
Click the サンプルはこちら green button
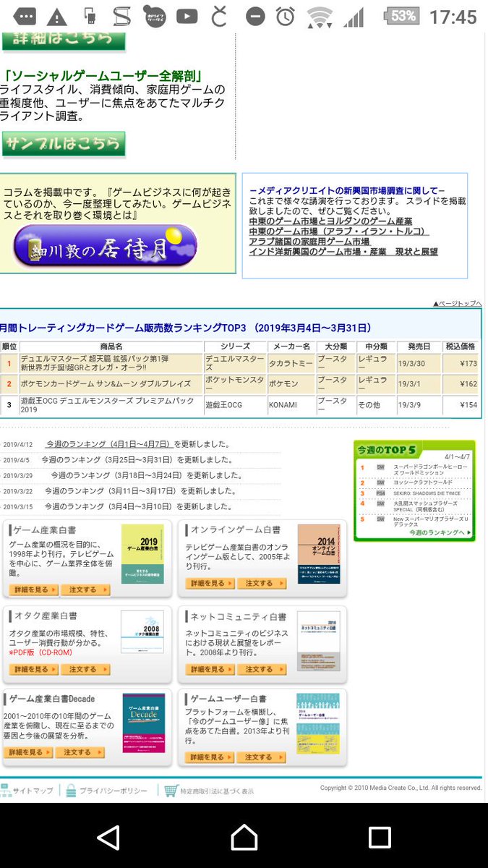pos(63,143)
